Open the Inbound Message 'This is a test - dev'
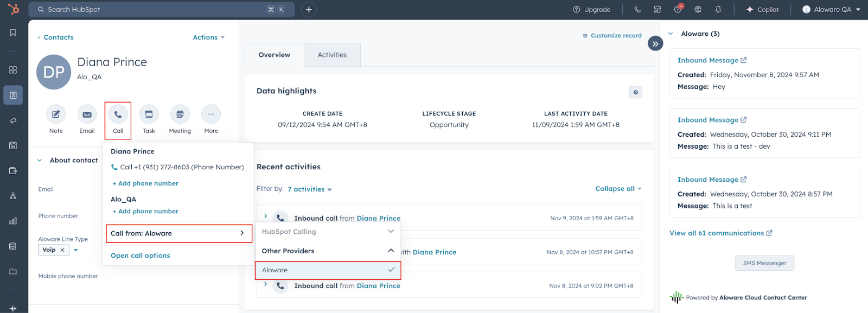Screen dimensions: 868x313 pos(712,120)
